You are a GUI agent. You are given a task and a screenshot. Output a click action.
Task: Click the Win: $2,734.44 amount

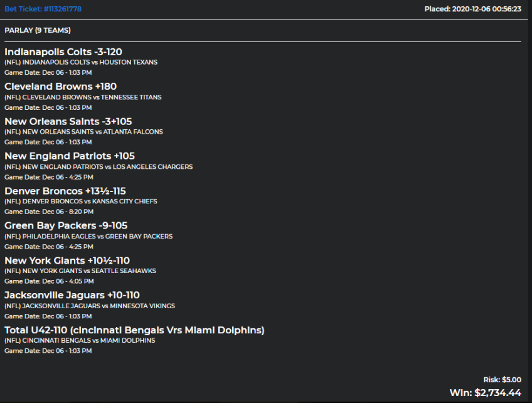pyautogui.click(x=485, y=393)
